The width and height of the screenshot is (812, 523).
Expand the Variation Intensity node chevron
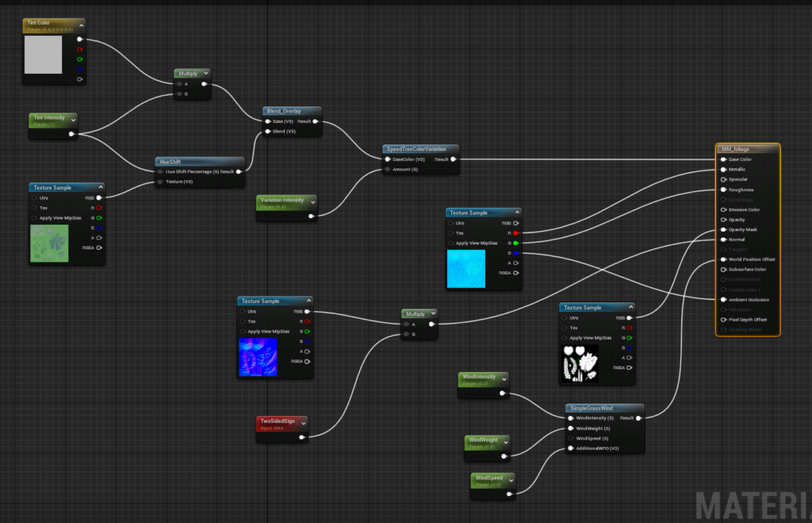pyautogui.click(x=312, y=202)
